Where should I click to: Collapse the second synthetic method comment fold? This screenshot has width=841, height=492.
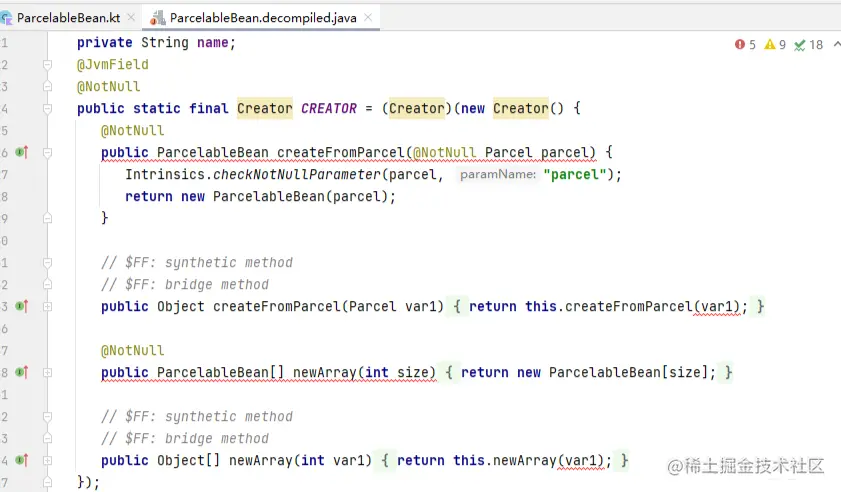47,416
